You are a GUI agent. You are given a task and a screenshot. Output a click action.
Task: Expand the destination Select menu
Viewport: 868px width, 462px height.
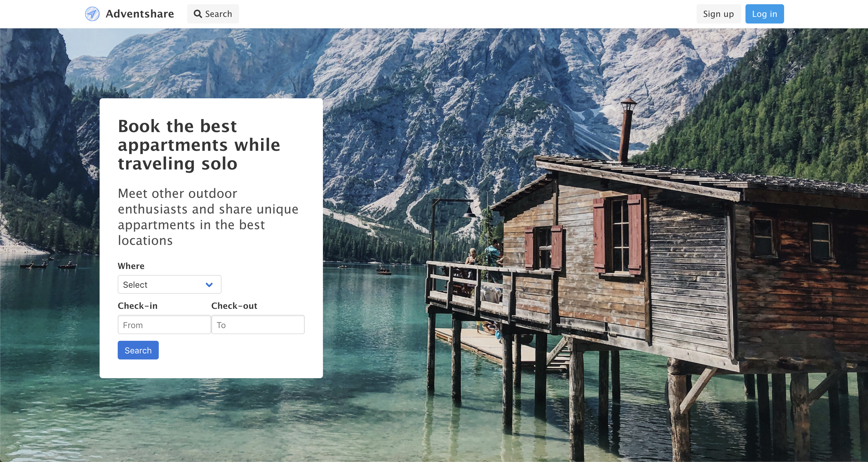pos(169,285)
